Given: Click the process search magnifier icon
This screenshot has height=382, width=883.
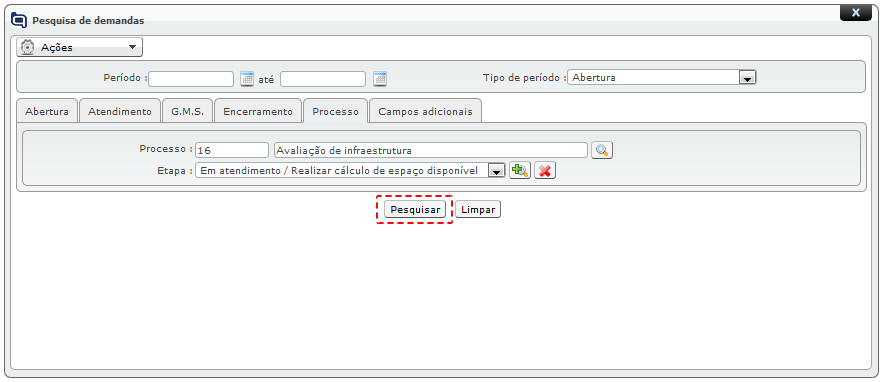Looking at the screenshot, I should [x=602, y=150].
